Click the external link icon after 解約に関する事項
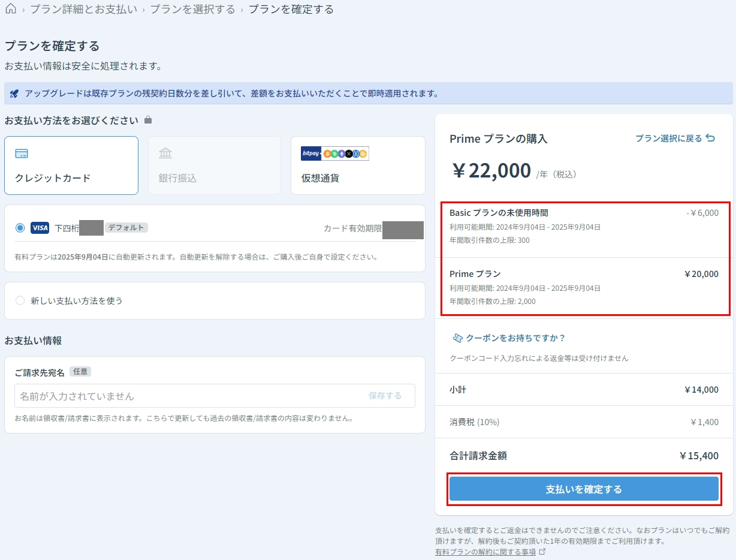 (x=542, y=552)
